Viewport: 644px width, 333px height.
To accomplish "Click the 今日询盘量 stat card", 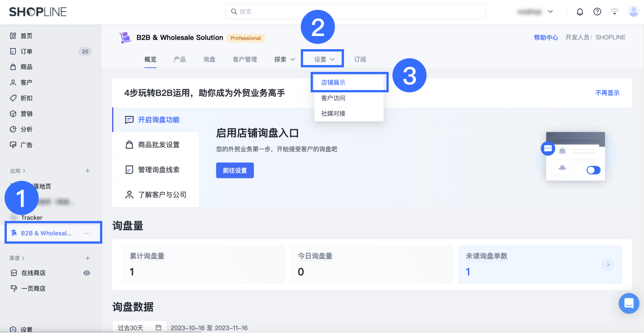I will tap(372, 265).
